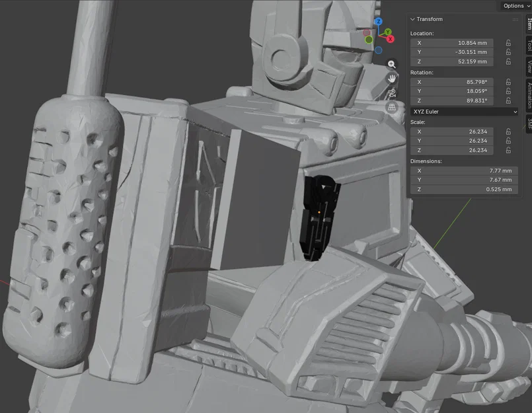The height and width of the screenshot is (413, 532).
Task: Click the solid green negative Y gizmo circle
Action: click(x=369, y=40)
